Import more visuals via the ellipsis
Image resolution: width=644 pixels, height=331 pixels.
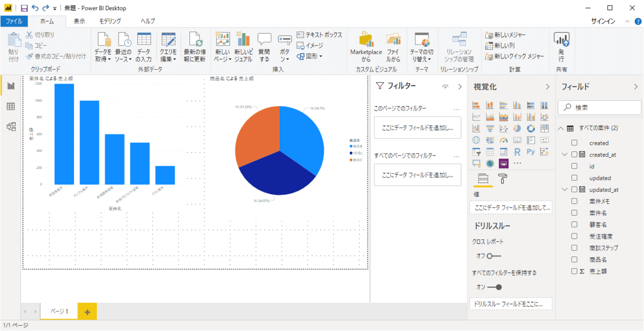coord(517,163)
